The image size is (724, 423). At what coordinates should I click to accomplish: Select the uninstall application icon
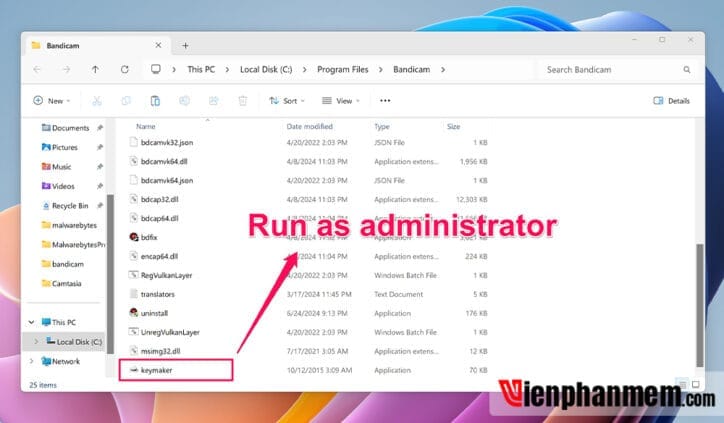[134, 313]
